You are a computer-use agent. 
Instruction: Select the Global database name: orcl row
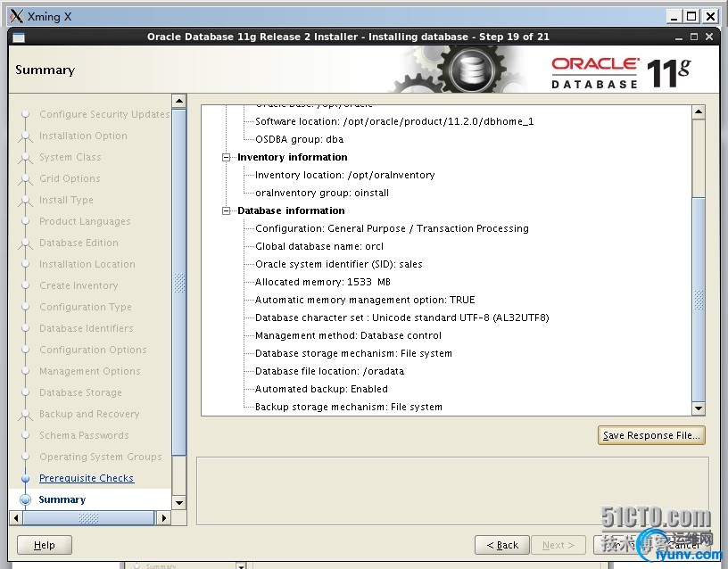[x=319, y=246]
